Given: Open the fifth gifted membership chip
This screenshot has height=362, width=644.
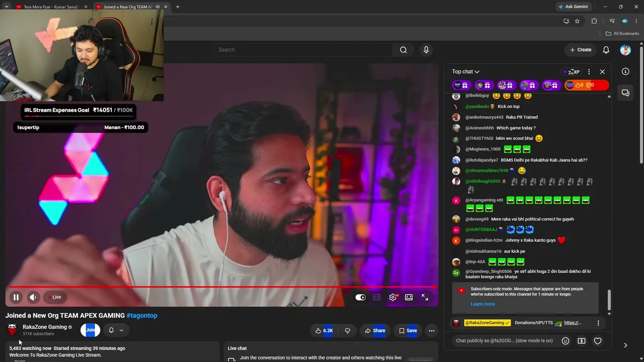Looking at the screenshot, I should (551, 85).
